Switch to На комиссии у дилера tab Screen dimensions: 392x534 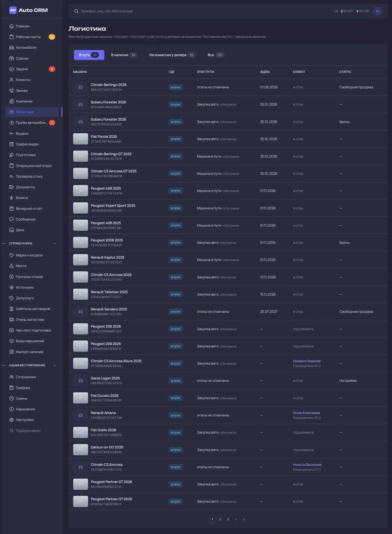click(x=172, y=55)
